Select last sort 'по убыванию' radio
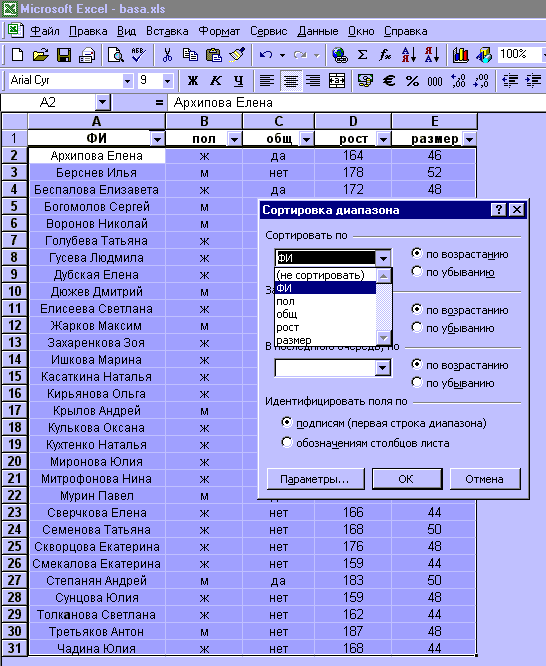This screenshot has width=546, height=666. tap(417, 383)
